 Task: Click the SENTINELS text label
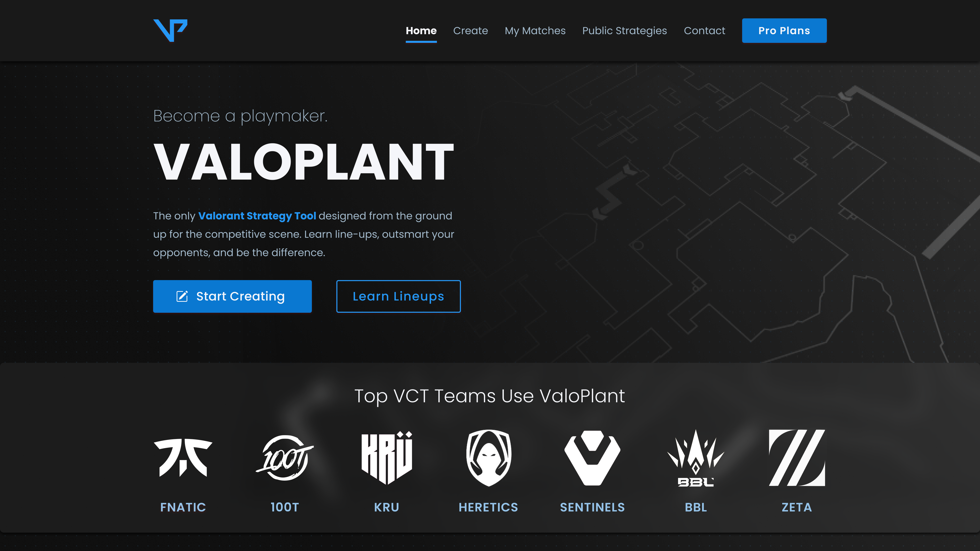pos(592,507)
